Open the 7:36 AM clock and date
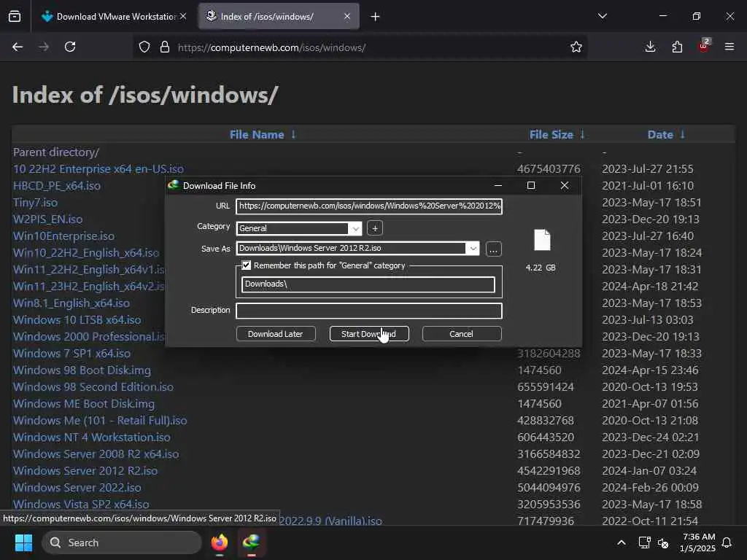This screenshot has width=747, height=560. pos(697,542)
